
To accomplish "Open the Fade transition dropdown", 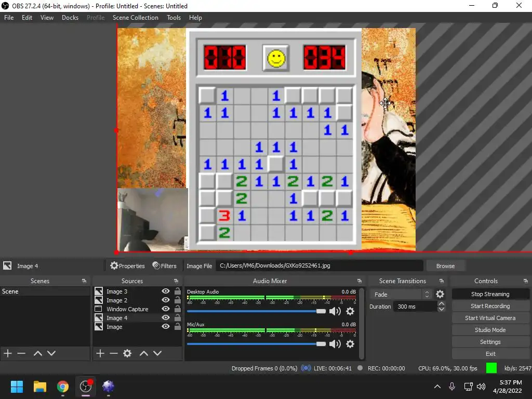I will pyautogui.click(x=401, y=294).
